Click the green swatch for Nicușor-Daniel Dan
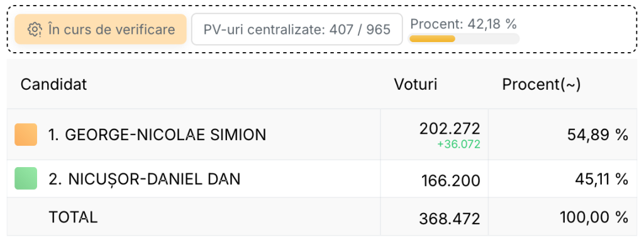The height and width of the screenshot is (240, 644). pyautogui.click(x=26, y=178)
